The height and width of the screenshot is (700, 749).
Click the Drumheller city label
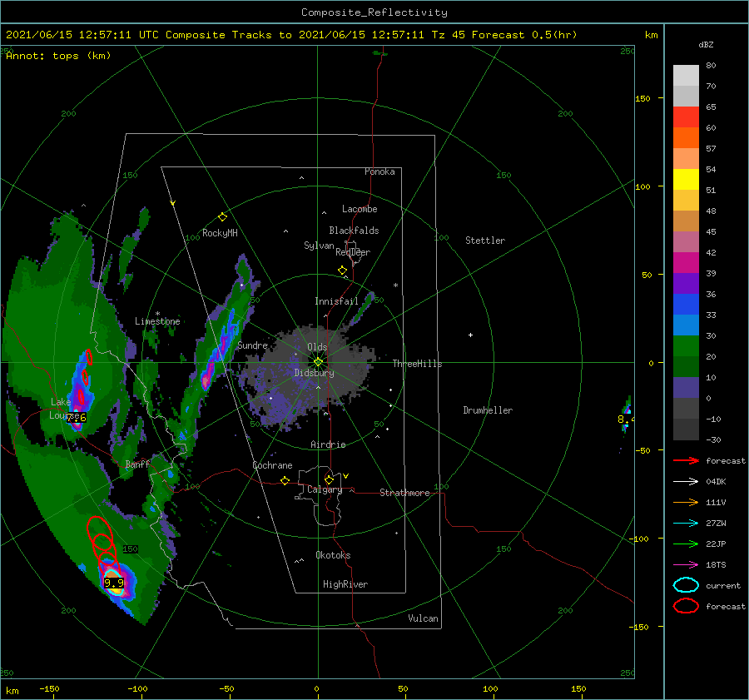coord(488,410)
